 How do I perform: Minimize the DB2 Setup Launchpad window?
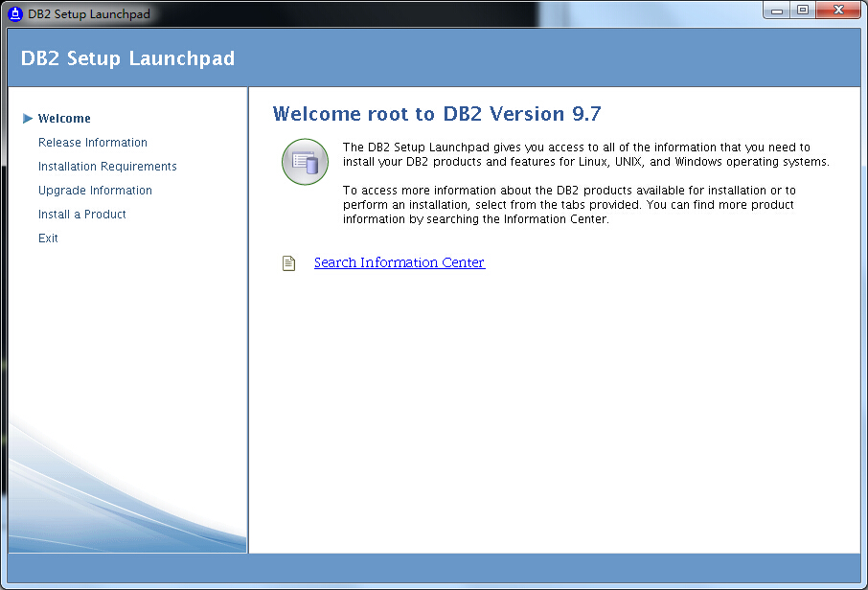coord(777,10)
